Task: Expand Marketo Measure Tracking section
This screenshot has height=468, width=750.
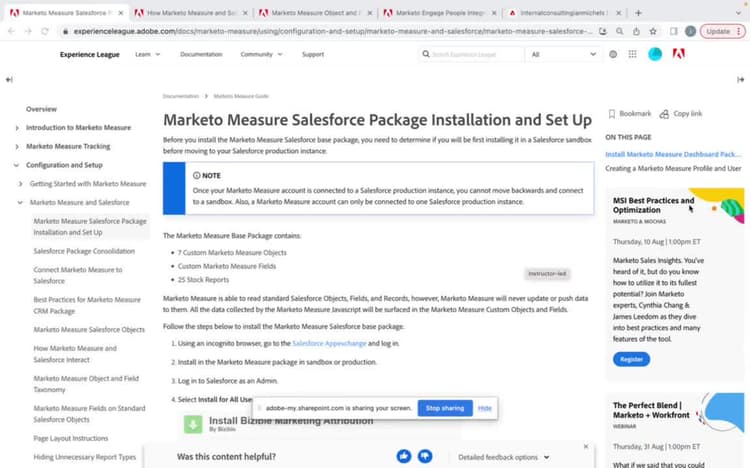Action: click(x=17, y=146)
